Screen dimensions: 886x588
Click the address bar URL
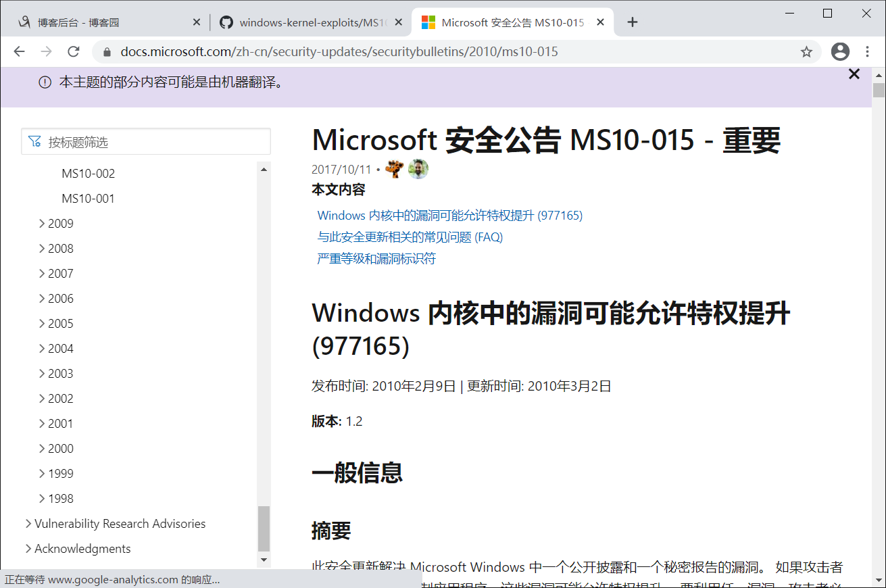339,52
